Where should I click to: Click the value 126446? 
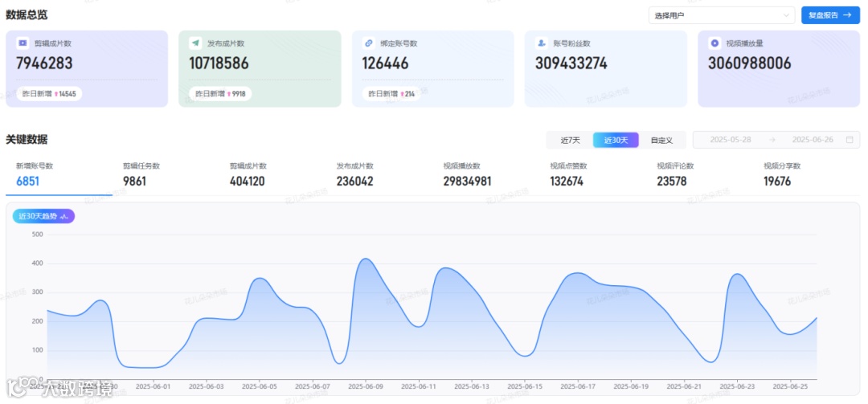tap(385, 63)
